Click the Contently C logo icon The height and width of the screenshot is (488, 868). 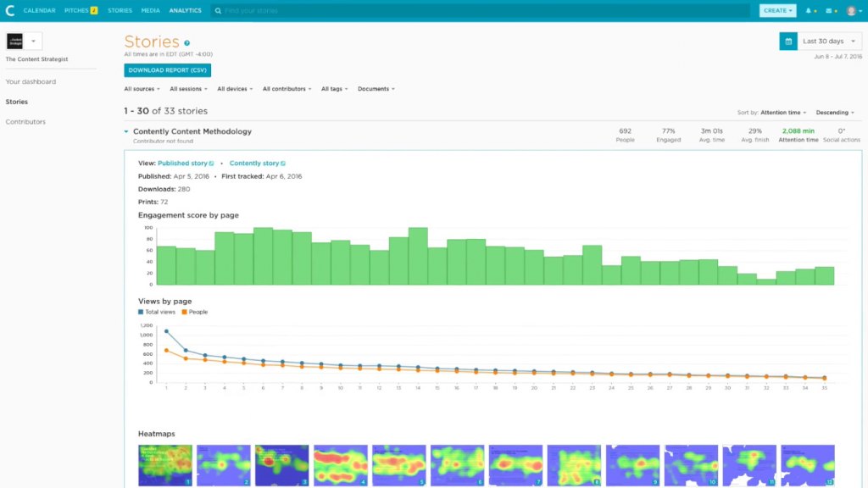tap(9, 10)
